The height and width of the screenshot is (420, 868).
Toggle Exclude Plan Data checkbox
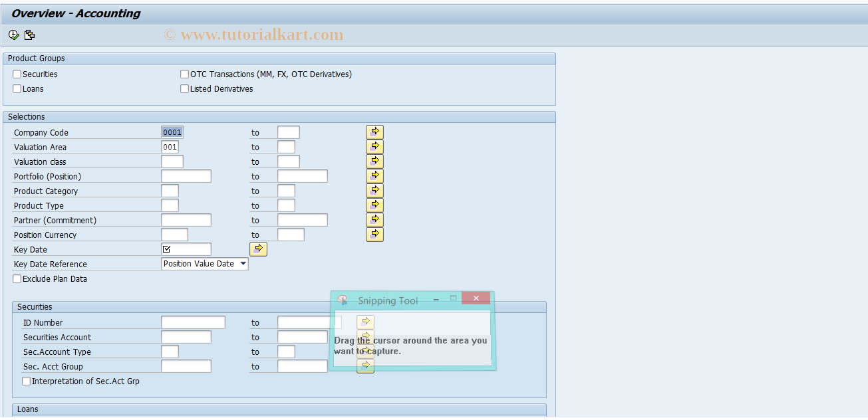point(17,279)
